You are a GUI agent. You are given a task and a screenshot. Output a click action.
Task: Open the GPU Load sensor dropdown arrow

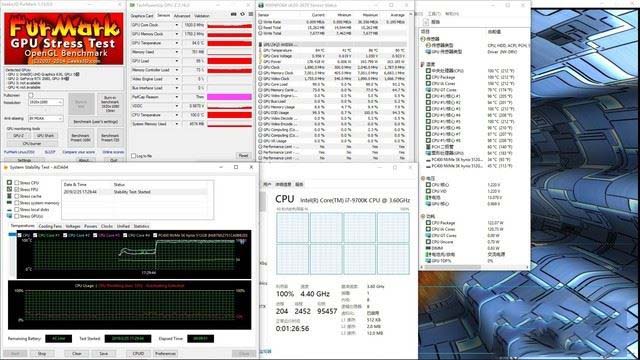(177, 61)
